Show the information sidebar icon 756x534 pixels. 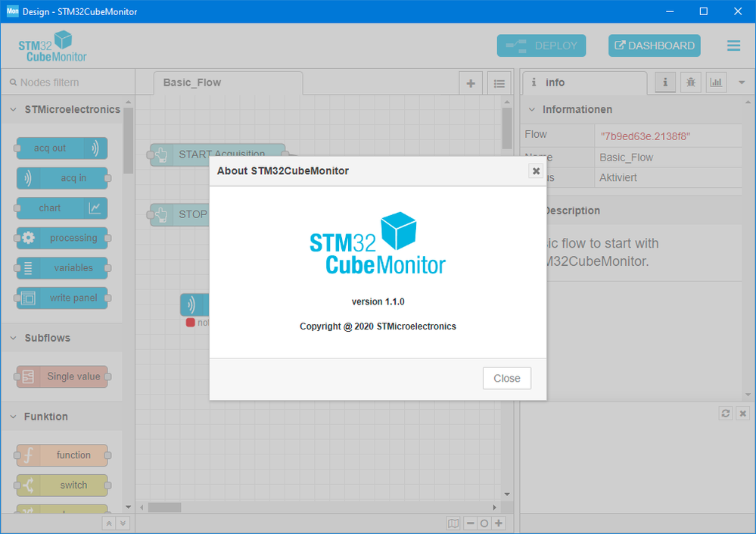pos(665,83)
